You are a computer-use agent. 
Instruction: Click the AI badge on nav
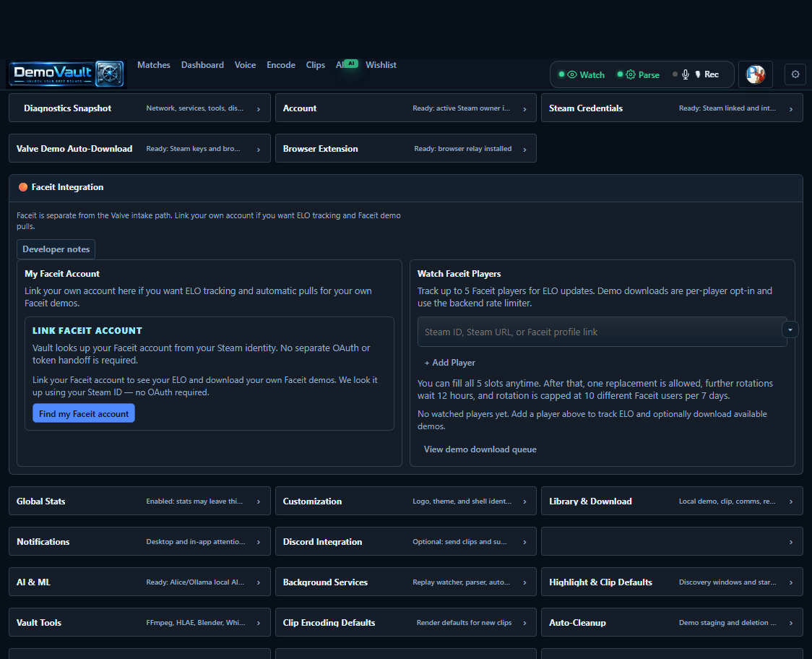click(x=351, y=63)
